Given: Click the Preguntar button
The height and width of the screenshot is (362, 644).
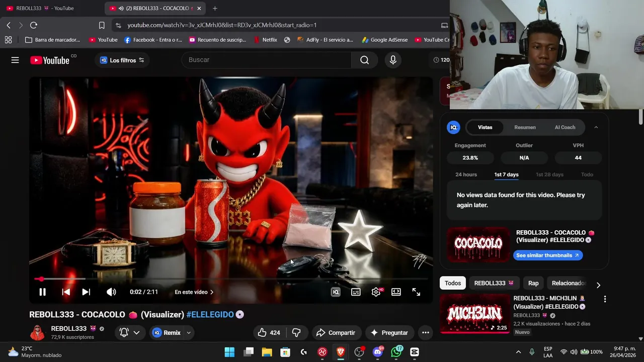Looking at the screenshot, I should pyautogui.click(x=389, y=333).
